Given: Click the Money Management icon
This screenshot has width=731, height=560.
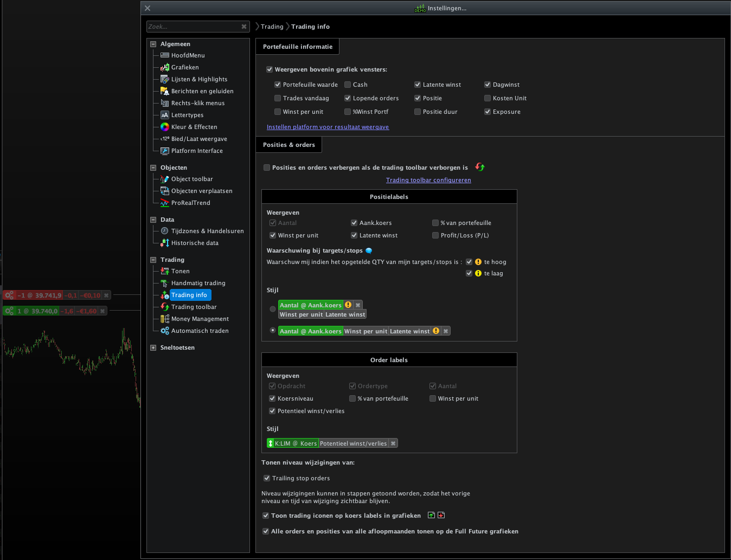Looking at the screenshot, I should [x=165, y=319].
